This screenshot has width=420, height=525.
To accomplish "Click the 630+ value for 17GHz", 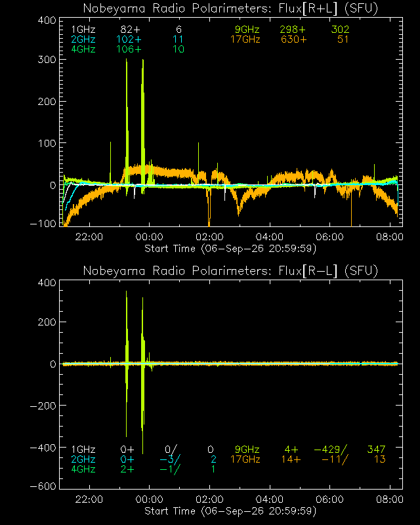I will [x=293, y=39].
